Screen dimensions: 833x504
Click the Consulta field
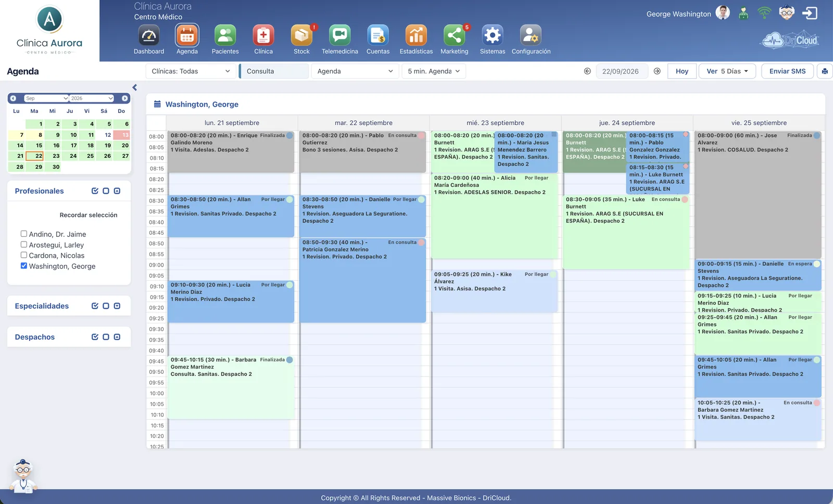(x=274, y=71)
